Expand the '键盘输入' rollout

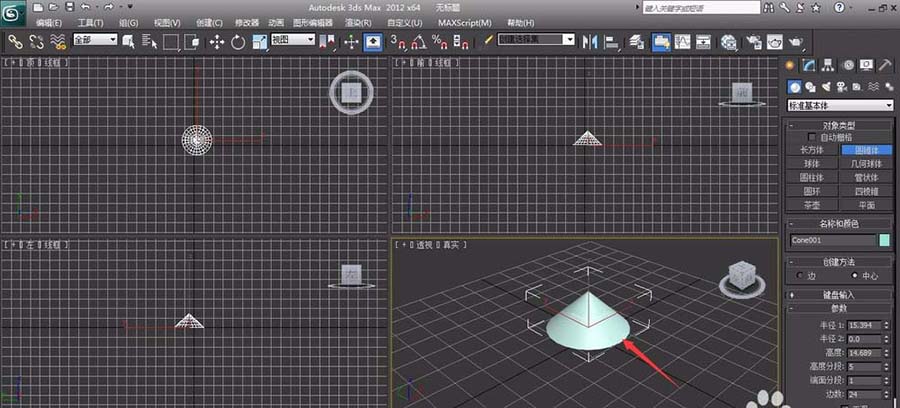point(839,295)
